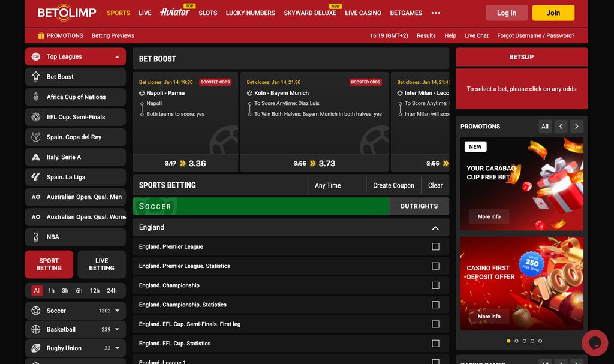
Task: Click the soccer icon beside Koln - Bayern Munich
Action: 249,93
